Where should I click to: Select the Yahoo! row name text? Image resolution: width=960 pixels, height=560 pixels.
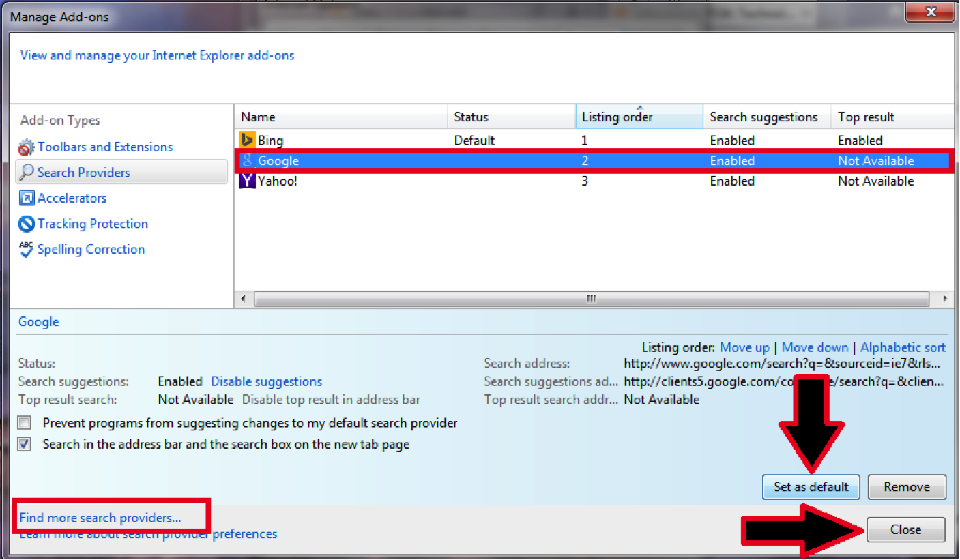pyautogui.click(x=278, y=181)
